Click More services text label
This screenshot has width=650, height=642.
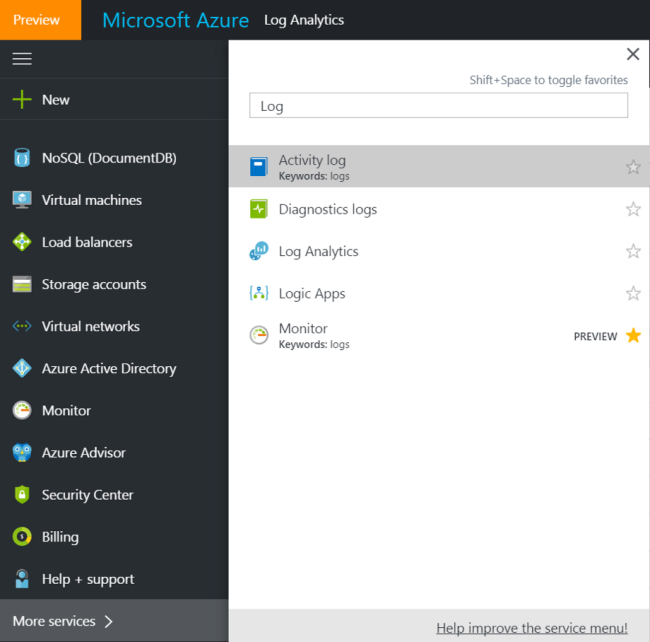54,621
